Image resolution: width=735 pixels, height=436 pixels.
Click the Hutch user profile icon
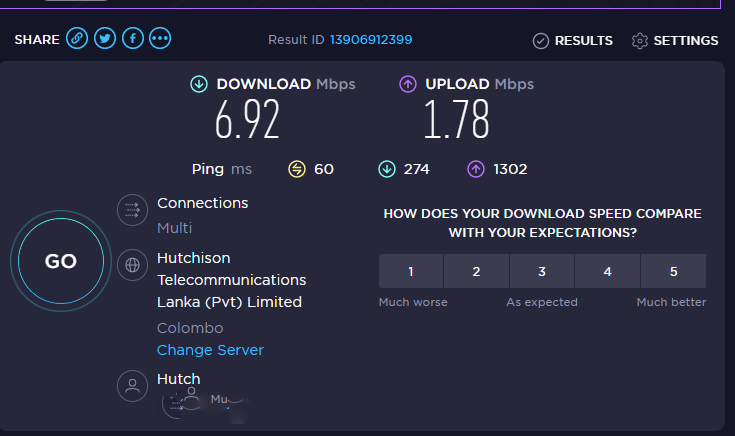tap(133, 386)
